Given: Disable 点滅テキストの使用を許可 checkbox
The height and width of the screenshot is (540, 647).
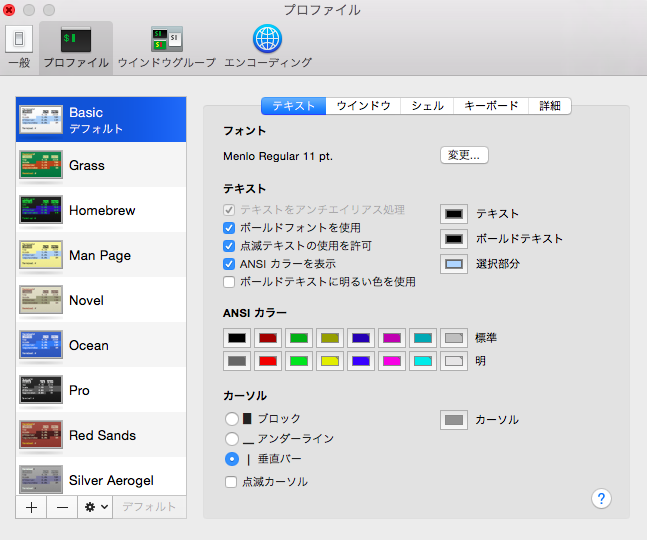Looking at the screenshot, I should 229,246.
